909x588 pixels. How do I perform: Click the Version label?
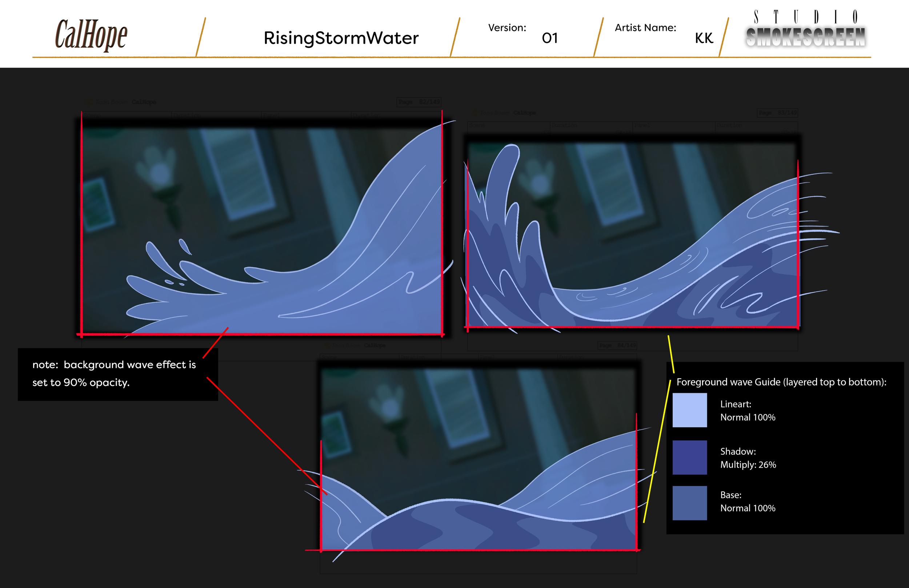pos(507,28)
